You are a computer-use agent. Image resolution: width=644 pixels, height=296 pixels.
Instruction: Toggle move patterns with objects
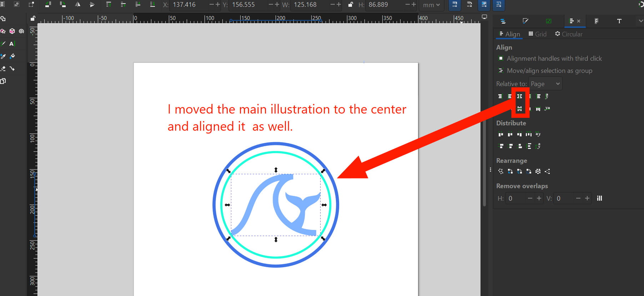[x=499, y=5]
